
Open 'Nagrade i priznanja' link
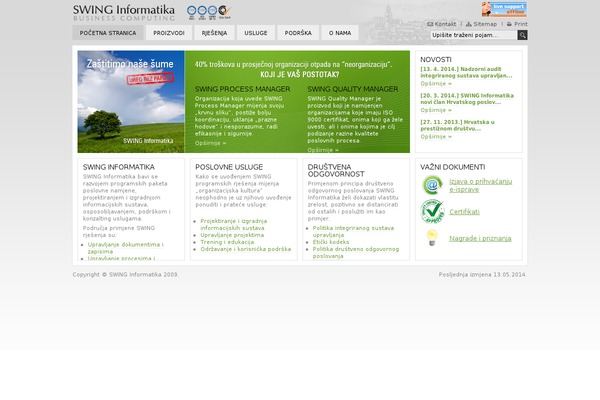pos(480,238)
